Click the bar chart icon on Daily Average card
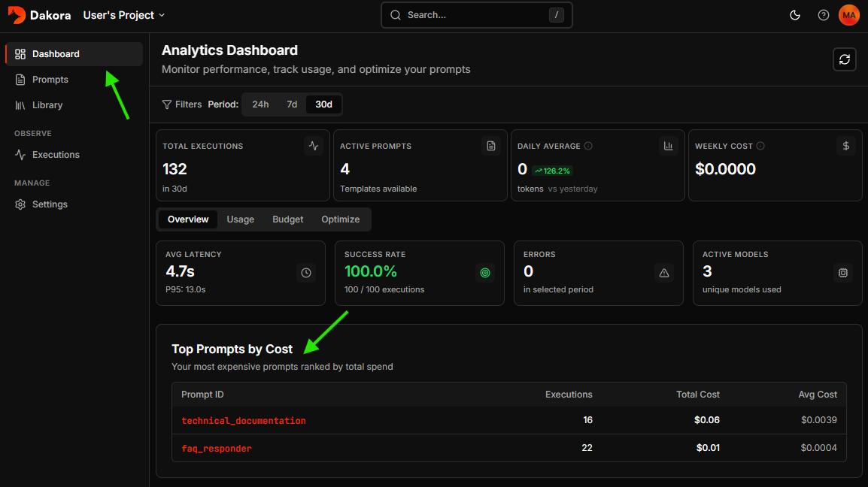 (668, 145)
